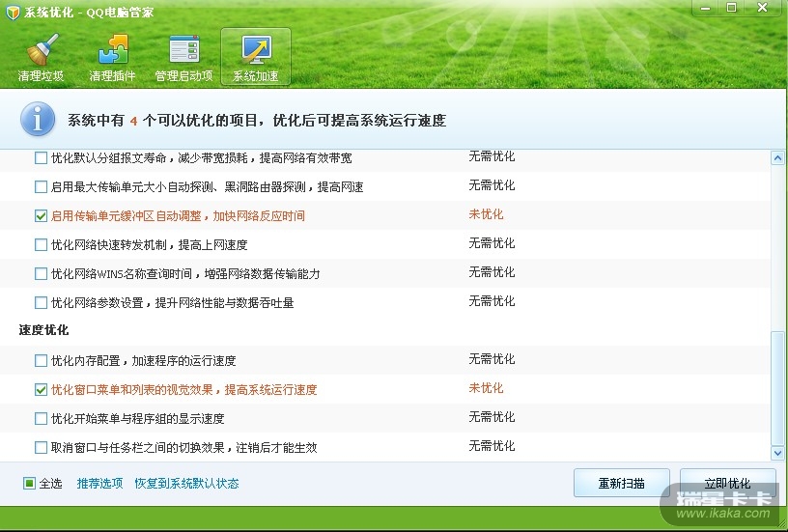Close the 系统优化 window

pyautogui.click(x=762, y=8)
